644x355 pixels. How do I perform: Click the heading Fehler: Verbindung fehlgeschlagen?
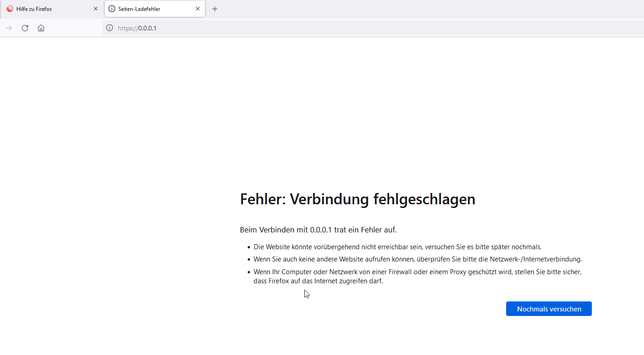pos(357,199)
